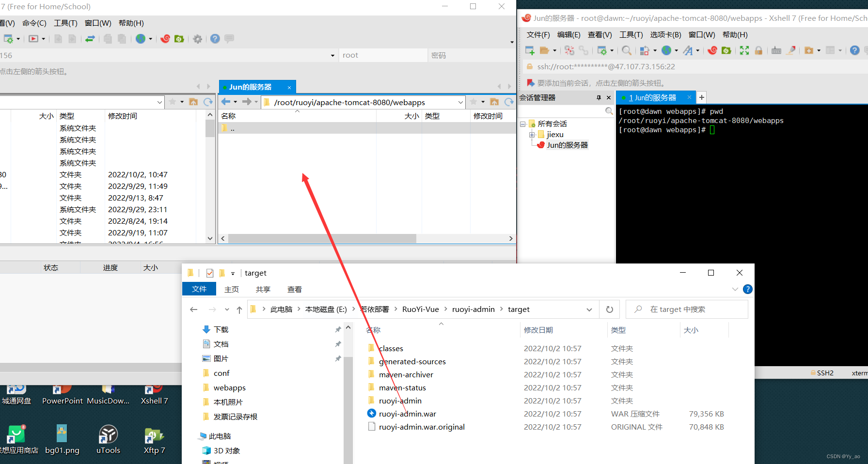868x464 pixels.
Task: Click the red Xshell swirl icon in Xftp toolbar
Action: coord(165,39)
